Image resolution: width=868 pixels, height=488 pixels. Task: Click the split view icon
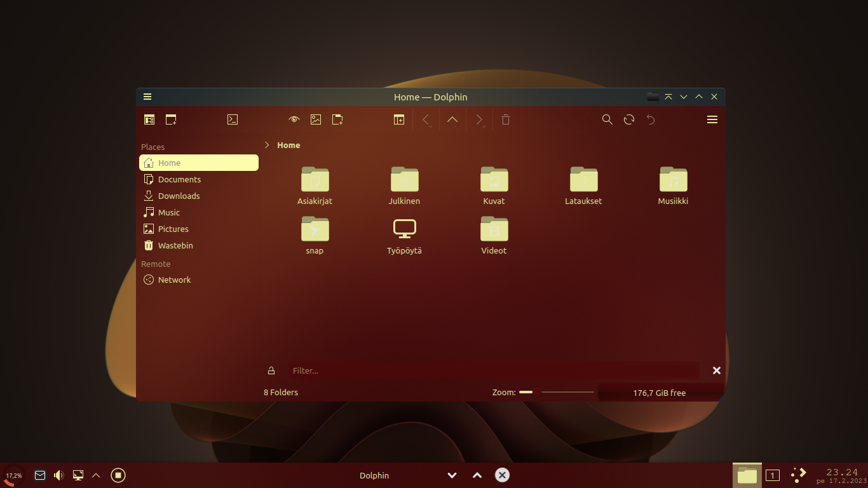(x=399, y=119)
